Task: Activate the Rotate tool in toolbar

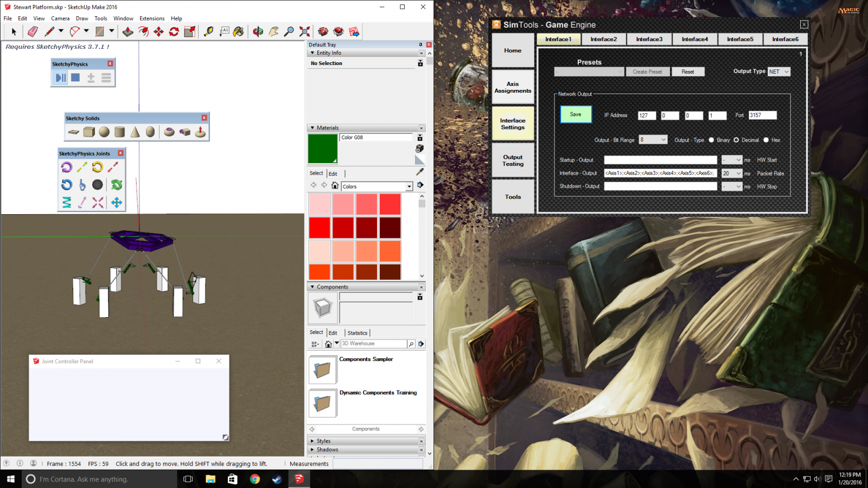Action: pos(174,31)
